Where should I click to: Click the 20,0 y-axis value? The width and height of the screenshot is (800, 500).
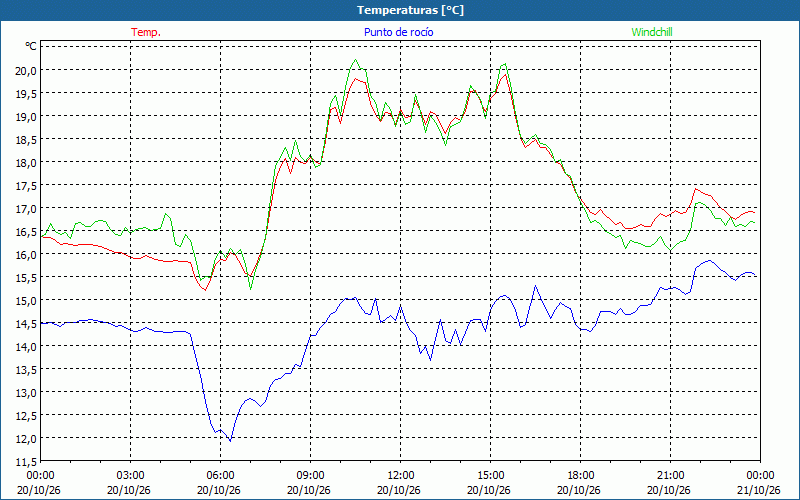pyautogui.click(x=27, y=70)
